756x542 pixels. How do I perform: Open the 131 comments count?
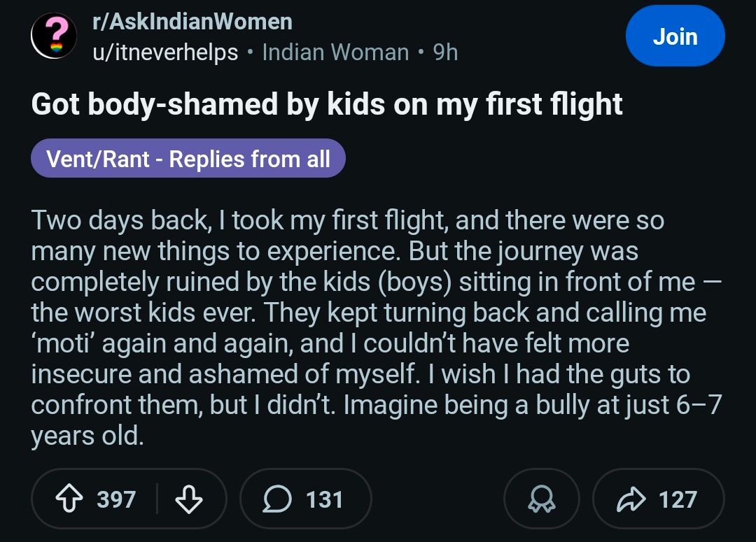(324, 499)
